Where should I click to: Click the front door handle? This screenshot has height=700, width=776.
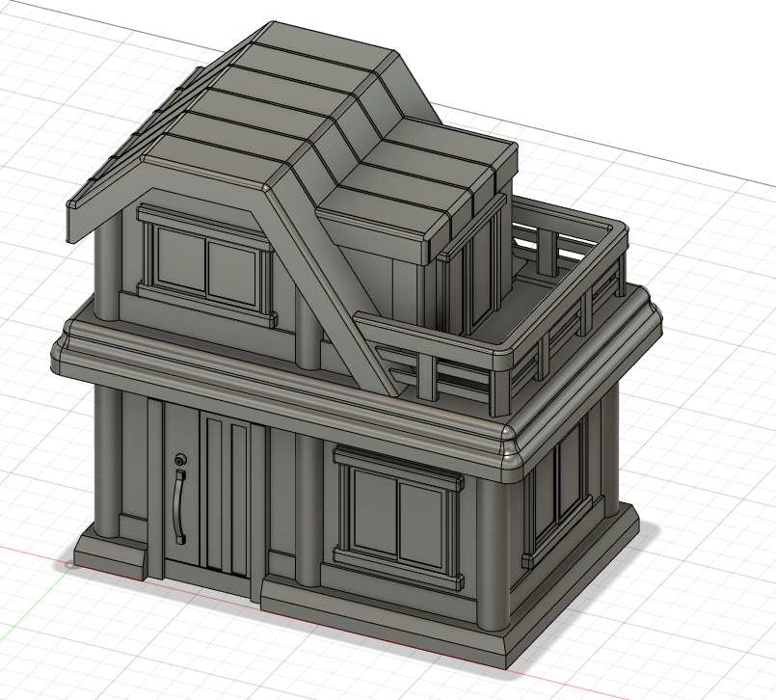(x=178, y=503)
